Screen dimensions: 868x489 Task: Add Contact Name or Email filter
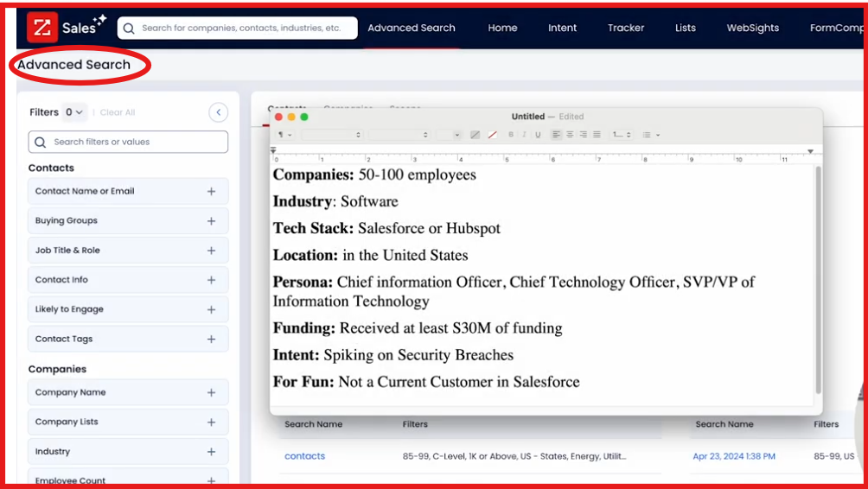211,192
